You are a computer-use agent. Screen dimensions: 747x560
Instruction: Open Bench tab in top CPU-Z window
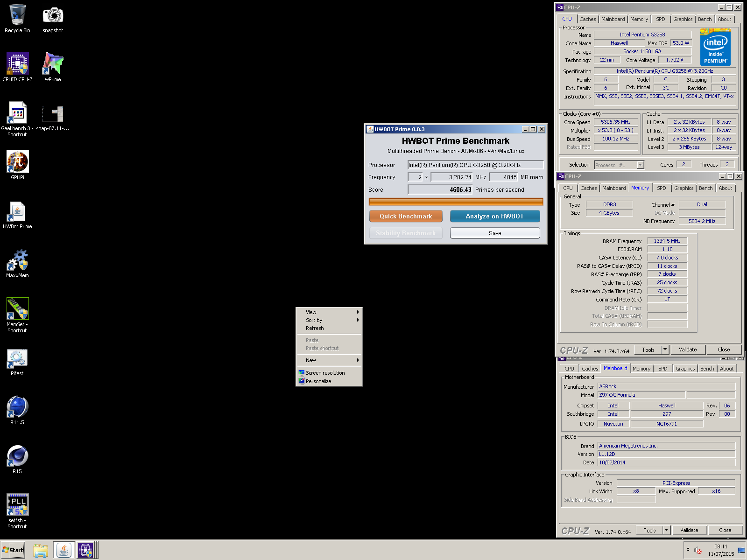(705, 19)
